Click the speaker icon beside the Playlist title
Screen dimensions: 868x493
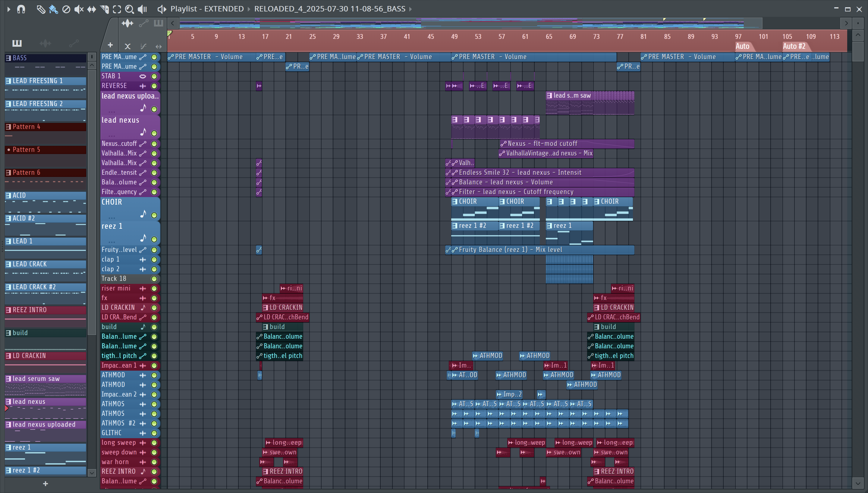(162, 9)
